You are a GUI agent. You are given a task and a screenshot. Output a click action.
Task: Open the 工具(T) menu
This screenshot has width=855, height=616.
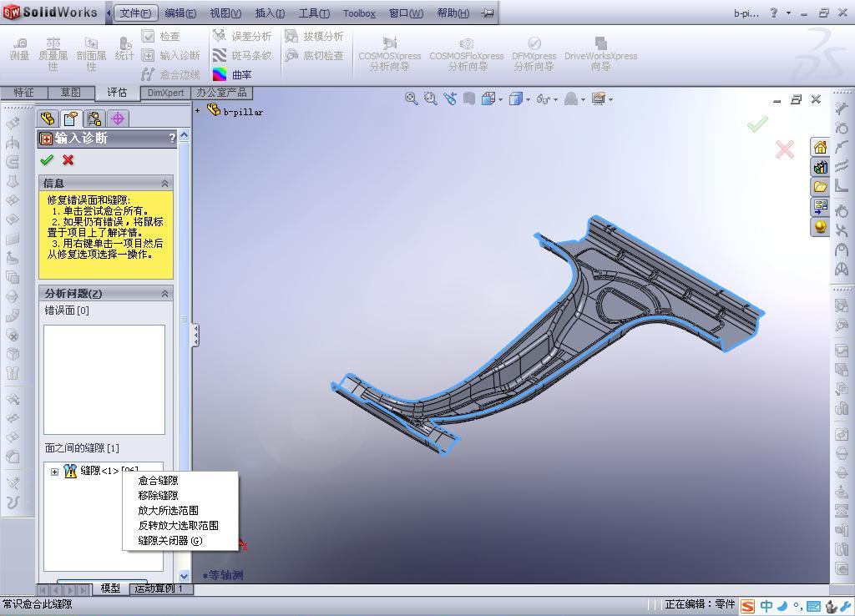click(314, 13)
